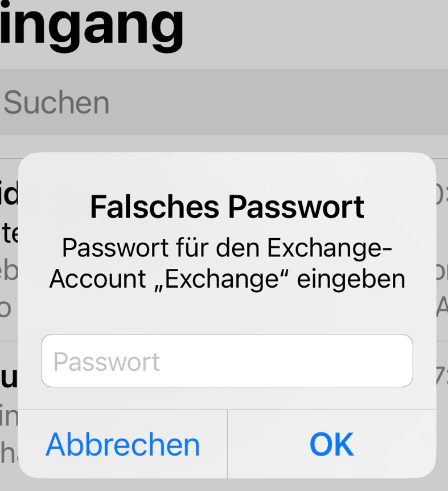
Task: Focus the Passwort input field
Action: tap(227, 361)
